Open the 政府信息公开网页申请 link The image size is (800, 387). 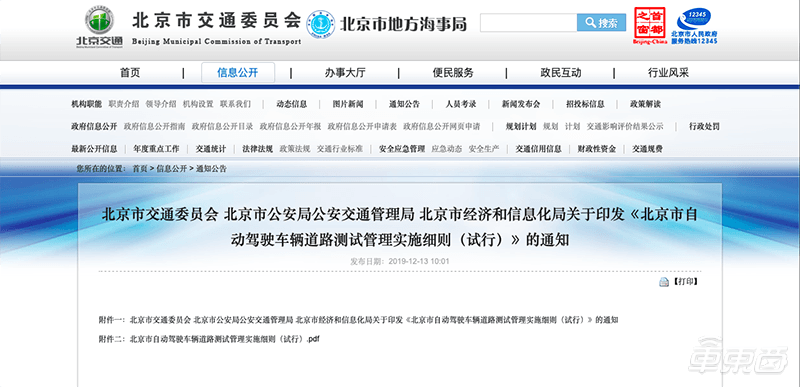point(442,126)
